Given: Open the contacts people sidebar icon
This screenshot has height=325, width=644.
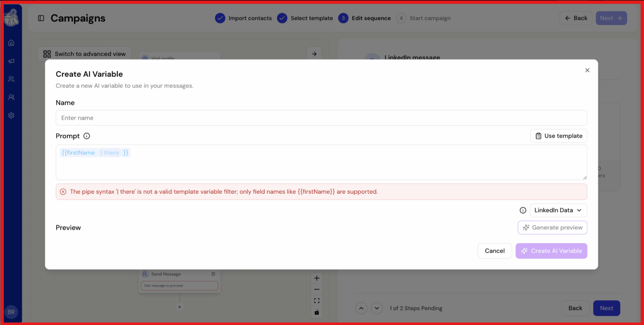Looking at the screenshot, I should 11,79.
